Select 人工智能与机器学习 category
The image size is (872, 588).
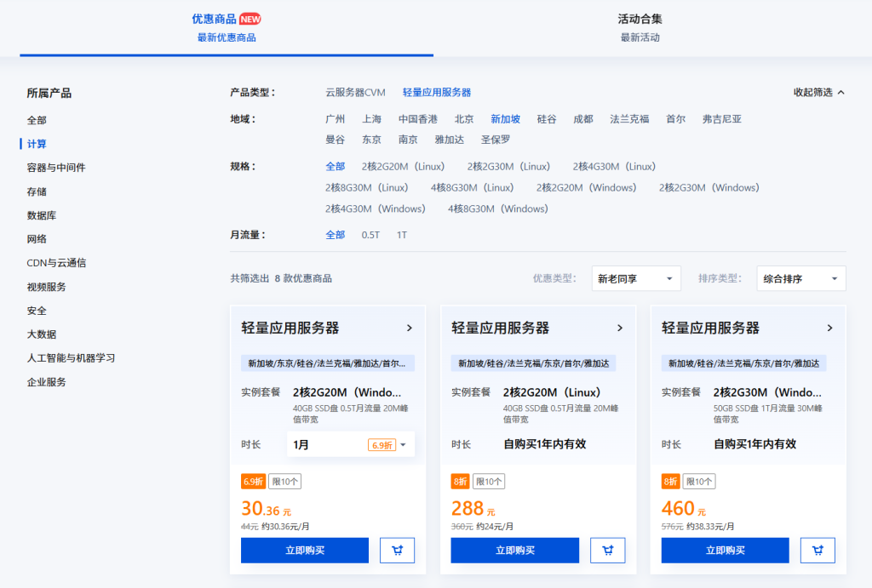tap(71, 358)
